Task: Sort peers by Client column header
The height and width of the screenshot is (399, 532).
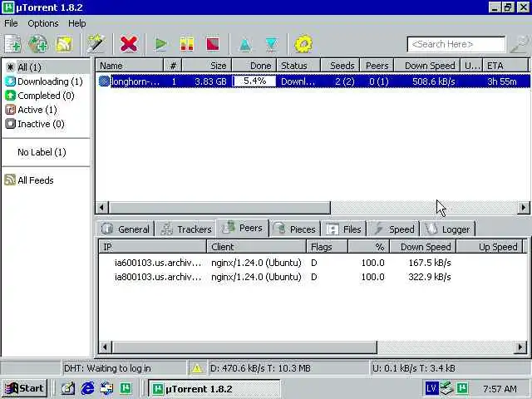Action: 257,247
